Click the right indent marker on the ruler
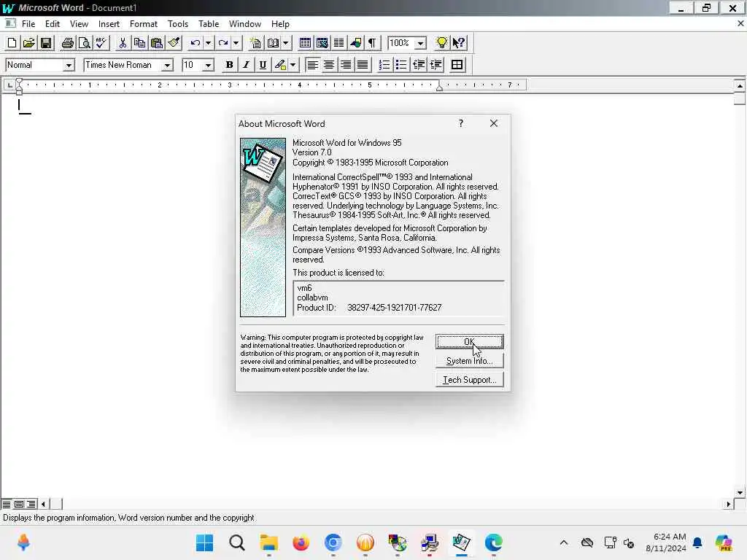Screen dimensions: 747x560 (439, 87)
